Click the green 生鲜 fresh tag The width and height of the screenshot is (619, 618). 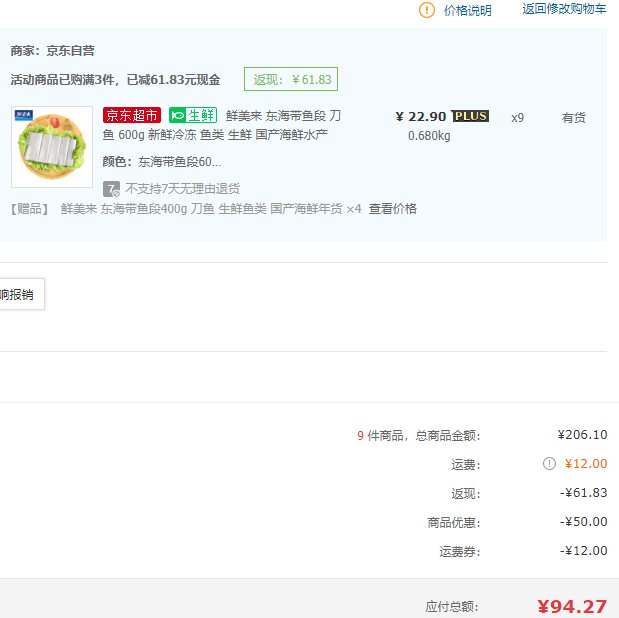point(193,115)
